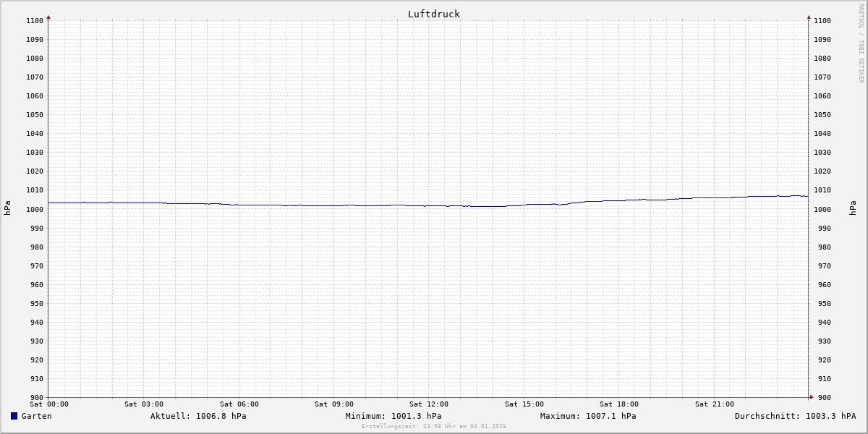The height and width of the screenshot is (434, 868).
Task: Click the Sat 15:00 time axis label
Action: click(x=524, y=404)
